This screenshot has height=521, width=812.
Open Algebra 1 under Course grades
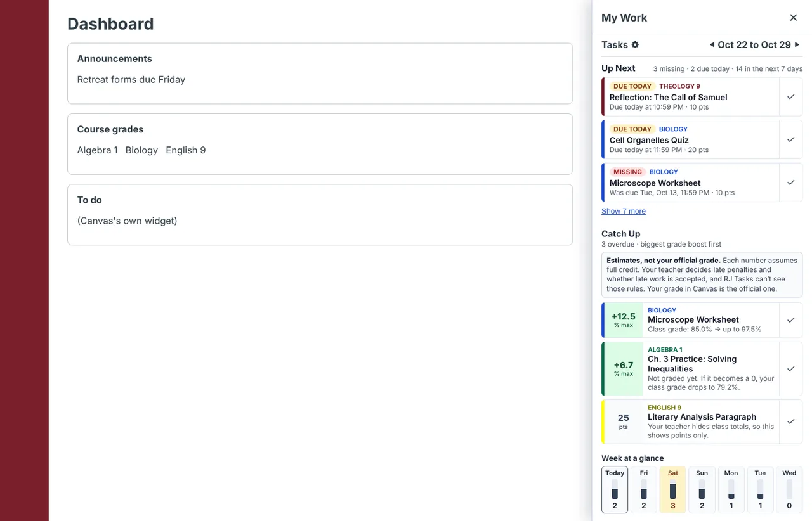(x=98, y=150)
